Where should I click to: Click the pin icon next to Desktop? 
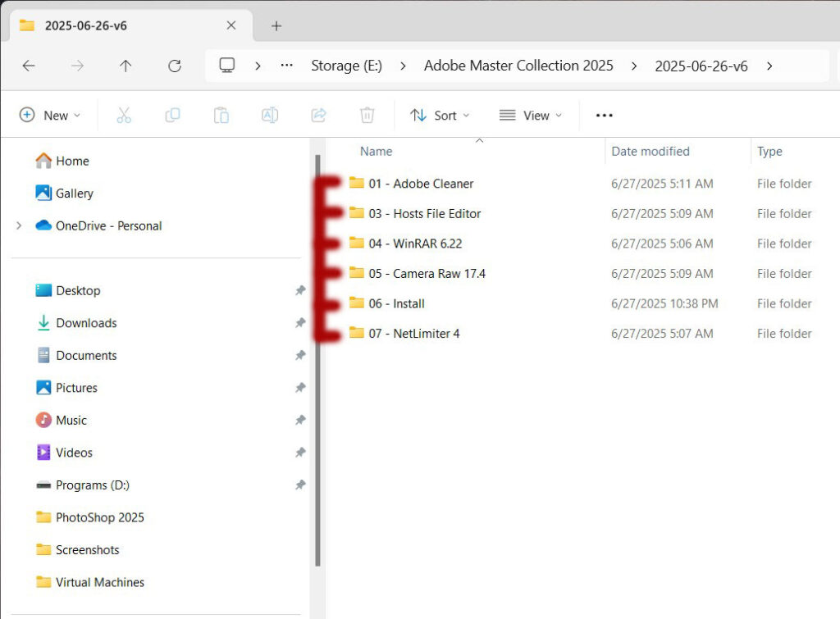pos(300,290)
